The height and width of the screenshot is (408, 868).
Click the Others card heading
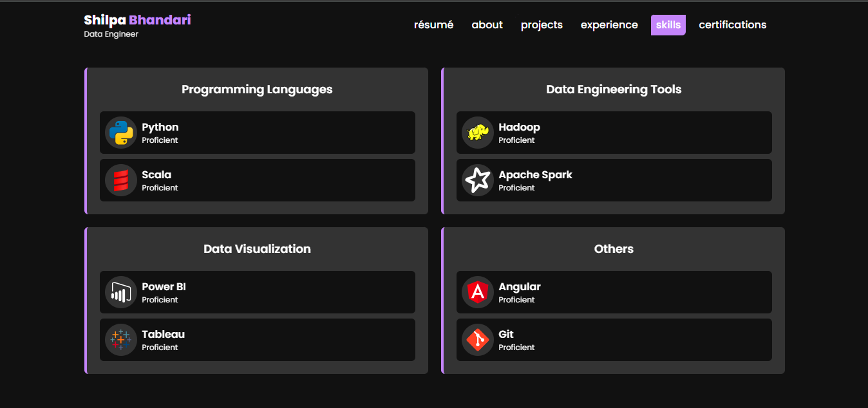(x=614, y=249)
